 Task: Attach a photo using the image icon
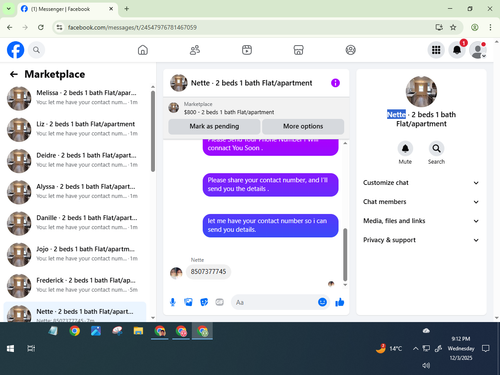[188, 302]
